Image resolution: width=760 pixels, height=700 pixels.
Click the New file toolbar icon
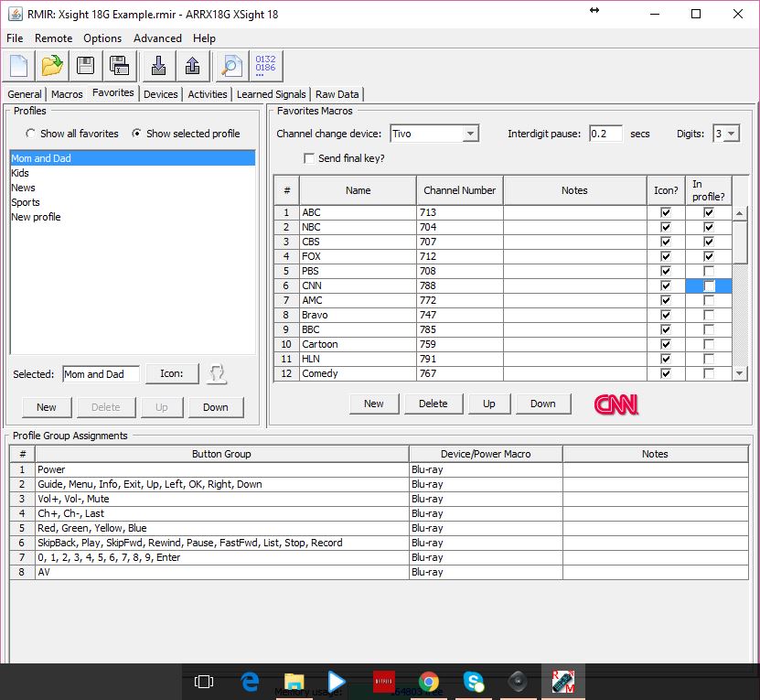pos(20,66)
